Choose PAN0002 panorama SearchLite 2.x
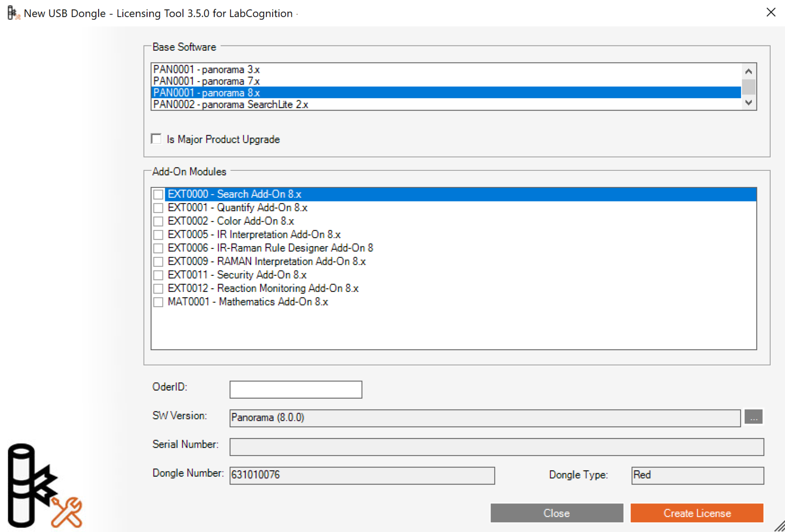The height and width of the screenshot is (532, 785). 230,105
